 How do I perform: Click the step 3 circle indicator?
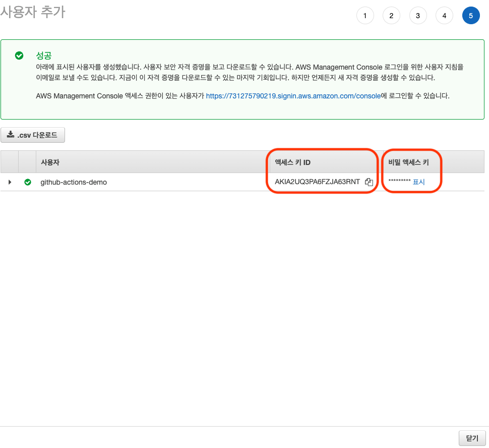coord(418,16)
